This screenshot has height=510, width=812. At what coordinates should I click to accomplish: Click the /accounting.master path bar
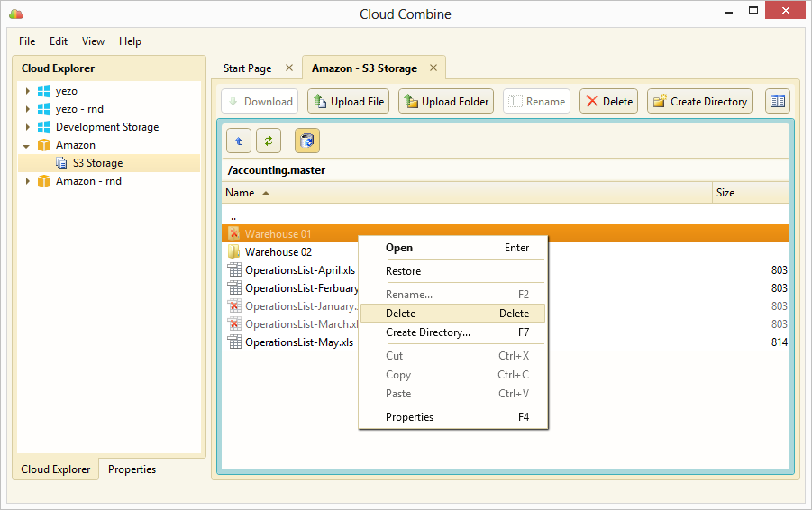[506, 170]
